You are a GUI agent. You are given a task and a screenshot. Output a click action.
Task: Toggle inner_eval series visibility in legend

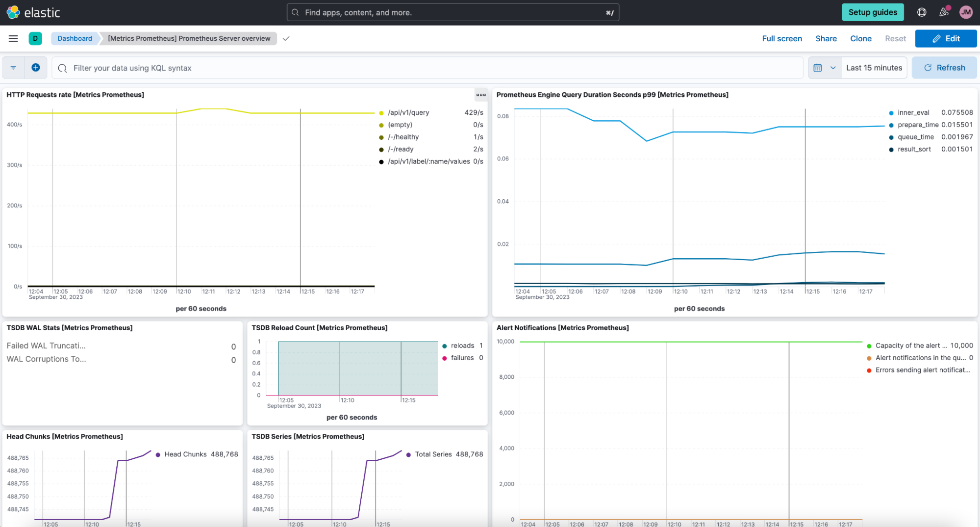(x=913, y=112)
